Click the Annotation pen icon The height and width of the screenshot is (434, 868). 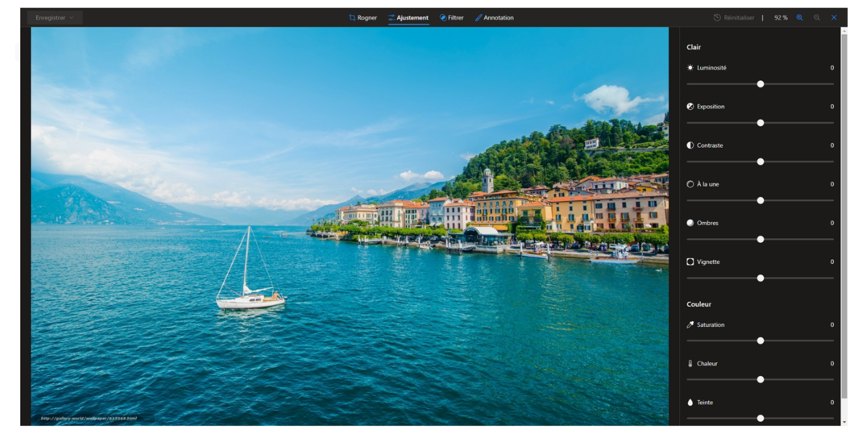coord(478,17)
